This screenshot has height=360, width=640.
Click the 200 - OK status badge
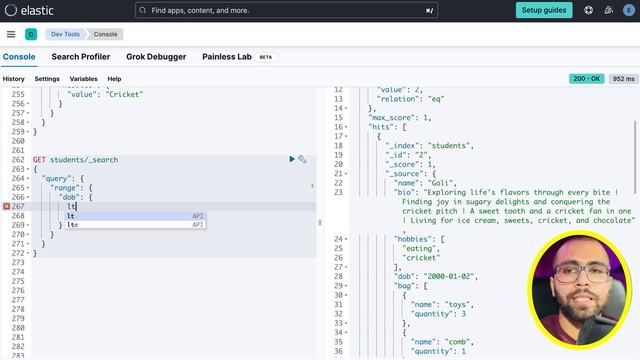[x=587, y=79]
